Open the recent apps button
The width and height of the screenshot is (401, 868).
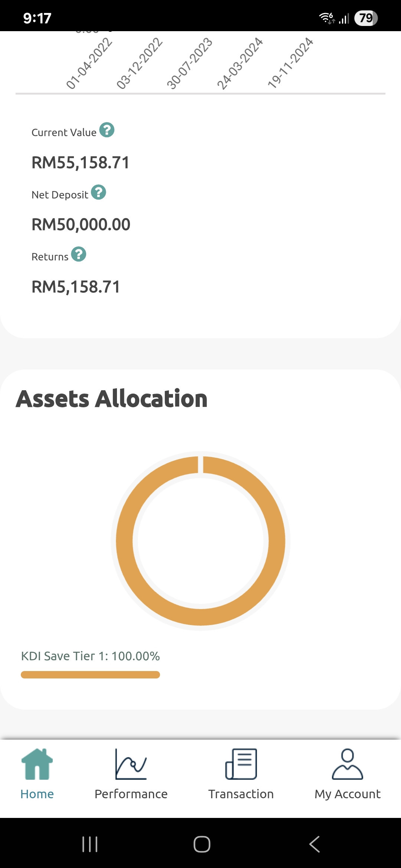[90, 844]
